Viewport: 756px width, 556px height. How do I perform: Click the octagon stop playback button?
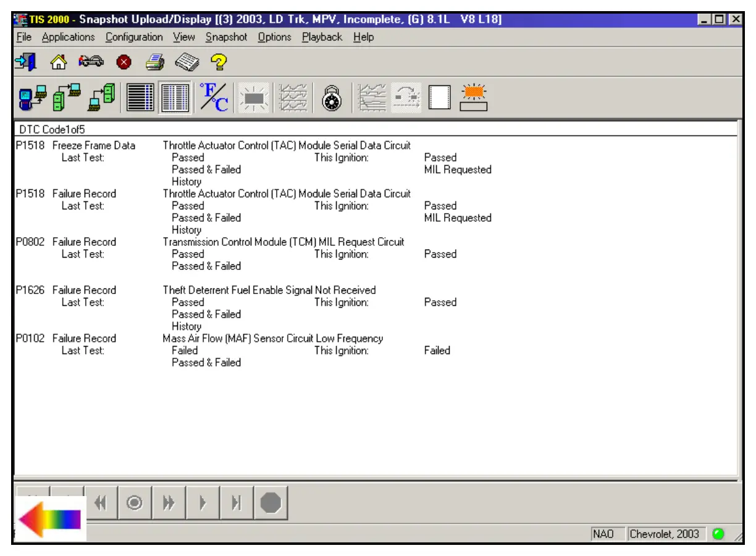[271, 504]
